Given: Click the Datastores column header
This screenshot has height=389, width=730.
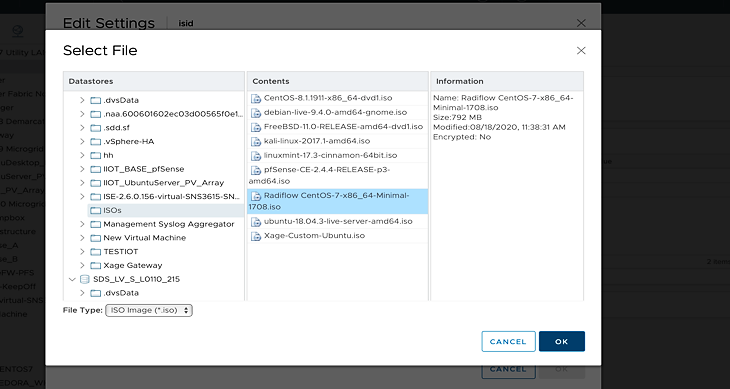Looking at the screenshot, I should [x=154, y=81].
